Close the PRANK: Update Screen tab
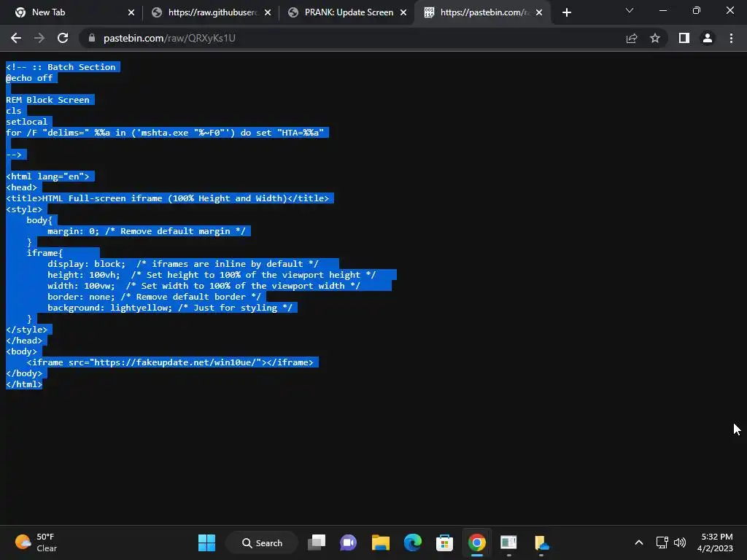747x560 pixels. (403, 12)
